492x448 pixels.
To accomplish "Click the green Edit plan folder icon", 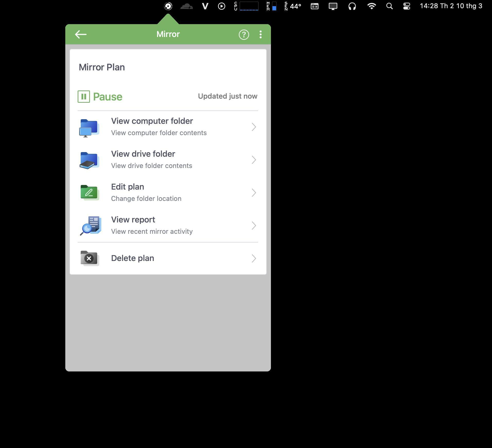I will [x=89, y=193].
